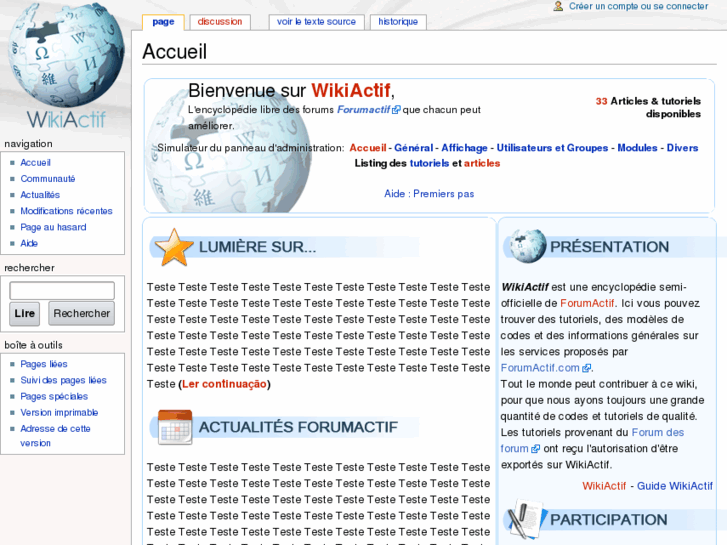
Task: Click the 33 Articles & tutoriels count
Action: click(648, 107)
